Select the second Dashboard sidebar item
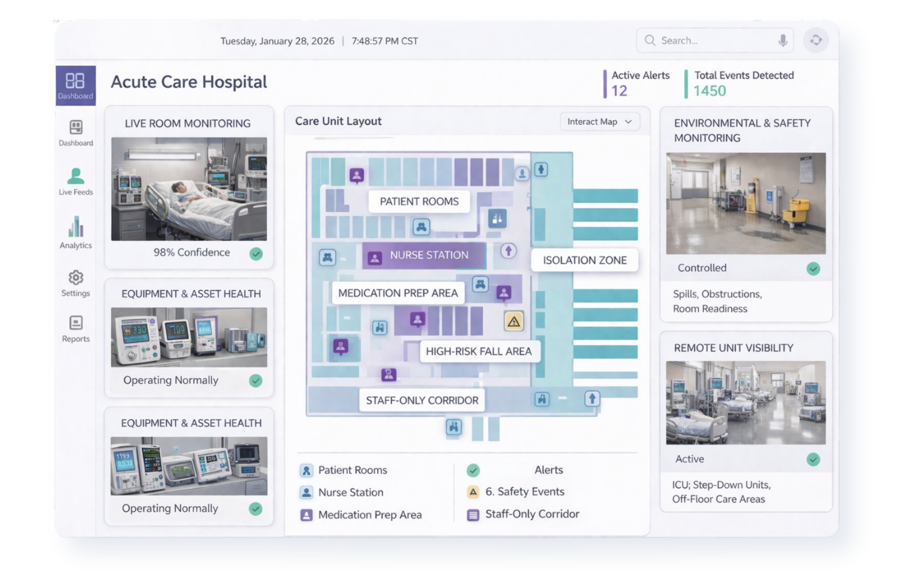 coord(76,133)
